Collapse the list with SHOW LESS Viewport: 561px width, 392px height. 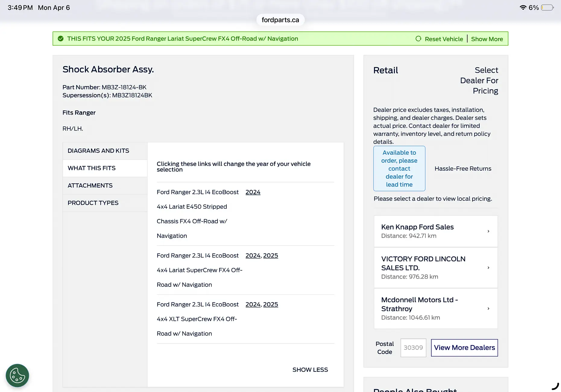[x=310, y=370]
